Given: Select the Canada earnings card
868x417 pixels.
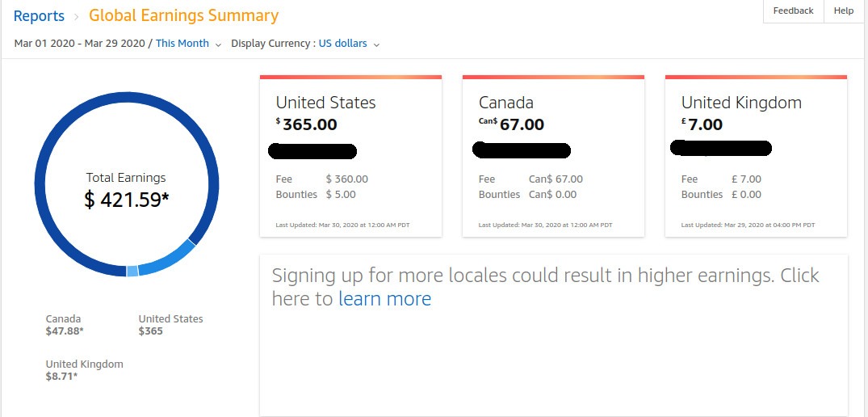Looking at the screenshot, I should pos(553,157).
